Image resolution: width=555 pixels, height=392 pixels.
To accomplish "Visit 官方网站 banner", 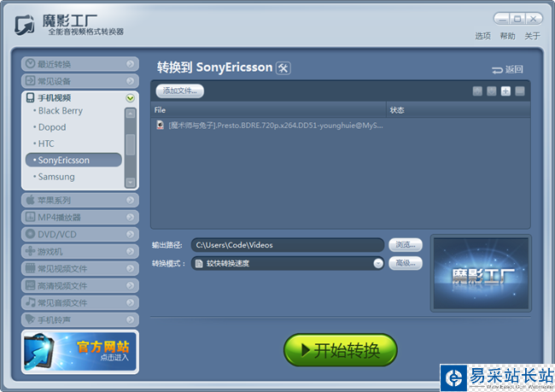I will [80, 352].
